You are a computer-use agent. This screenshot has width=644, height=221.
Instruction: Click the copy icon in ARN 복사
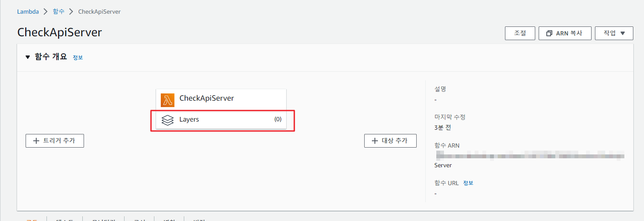tap(549, 33)
